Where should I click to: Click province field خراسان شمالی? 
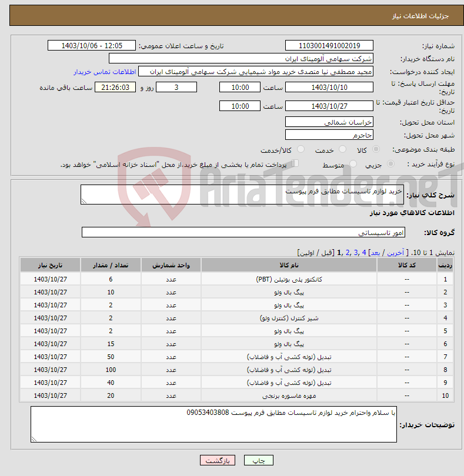click(329, 122)
